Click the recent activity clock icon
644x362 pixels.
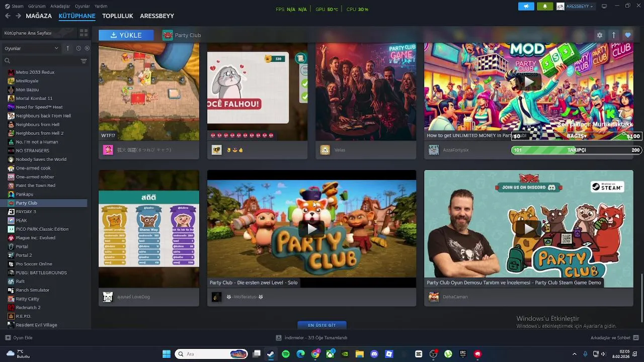pyautogui.click(x=78, y=48)
